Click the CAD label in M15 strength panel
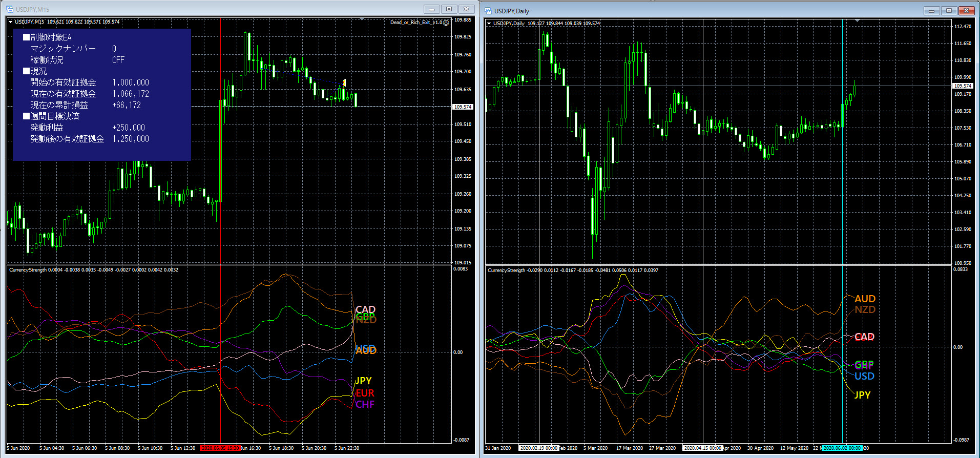The height and width of the screenshot is (458, 980). (365, 309)
